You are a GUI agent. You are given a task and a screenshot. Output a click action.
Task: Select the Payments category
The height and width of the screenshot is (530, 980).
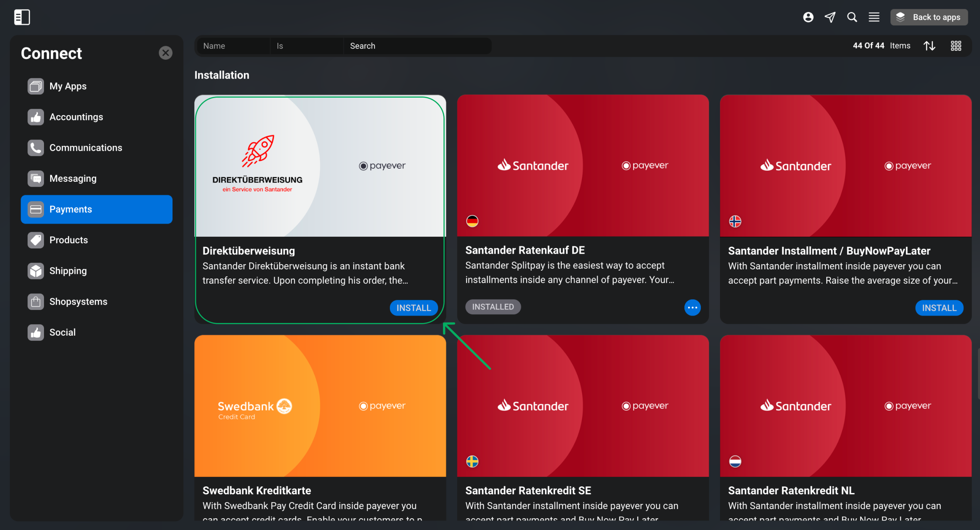97,209
